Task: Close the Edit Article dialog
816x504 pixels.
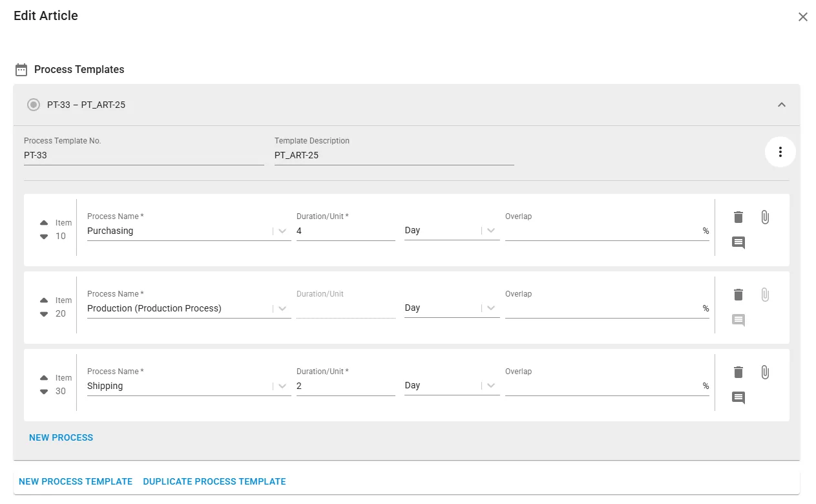Action: click(803, 17)
